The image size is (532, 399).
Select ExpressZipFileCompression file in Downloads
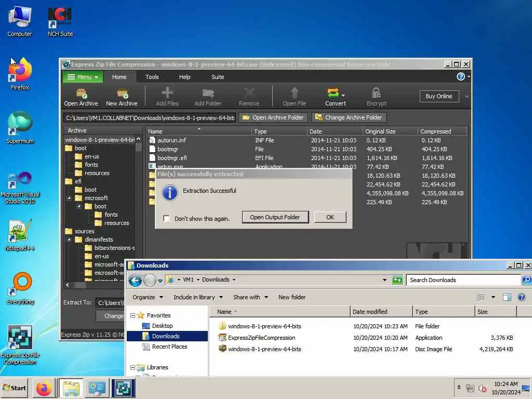[x=261, y=338]
